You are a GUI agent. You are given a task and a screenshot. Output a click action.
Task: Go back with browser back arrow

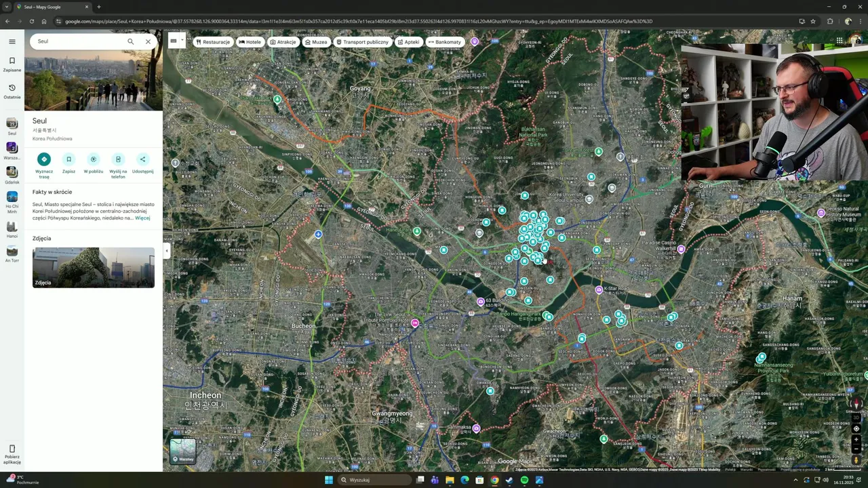point(7,21)
